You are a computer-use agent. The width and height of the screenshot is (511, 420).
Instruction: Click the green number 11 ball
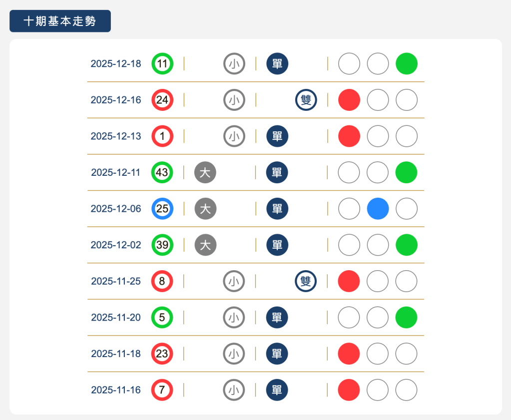162,64
